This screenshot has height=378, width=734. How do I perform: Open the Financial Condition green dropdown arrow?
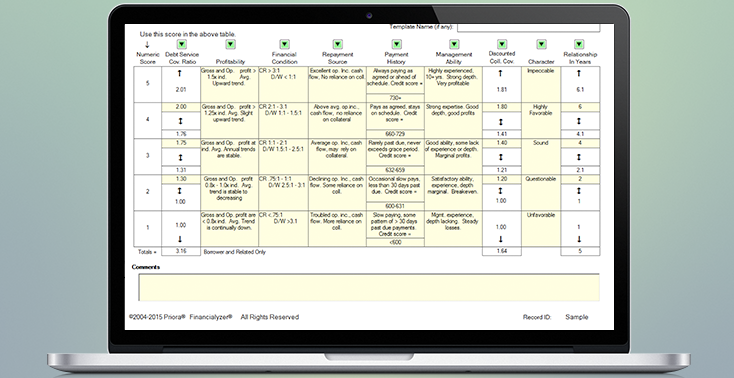(x=284, y=44)
